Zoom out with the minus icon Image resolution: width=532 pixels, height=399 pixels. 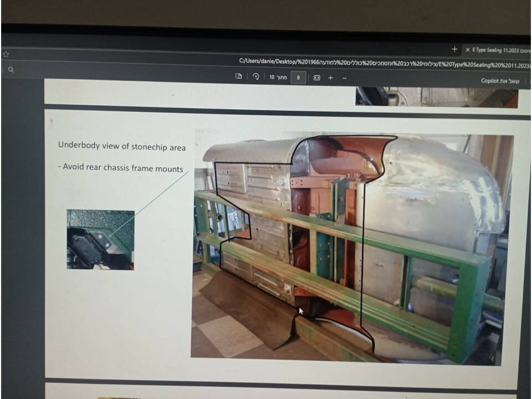point(344,78)
